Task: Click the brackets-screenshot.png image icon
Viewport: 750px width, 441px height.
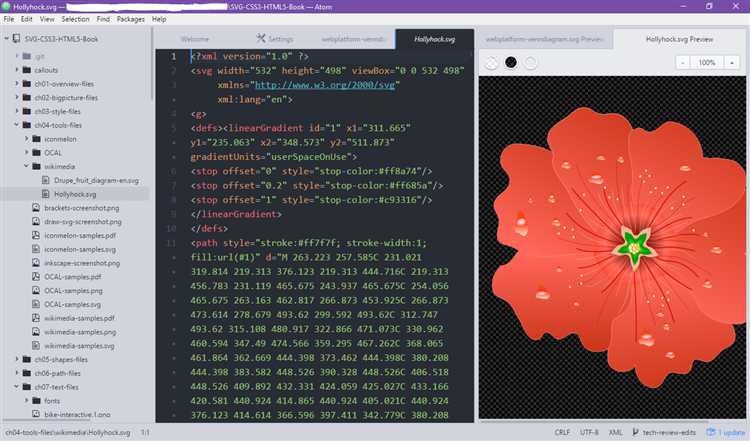Action: pyautogui.click(x=36, y=208)
